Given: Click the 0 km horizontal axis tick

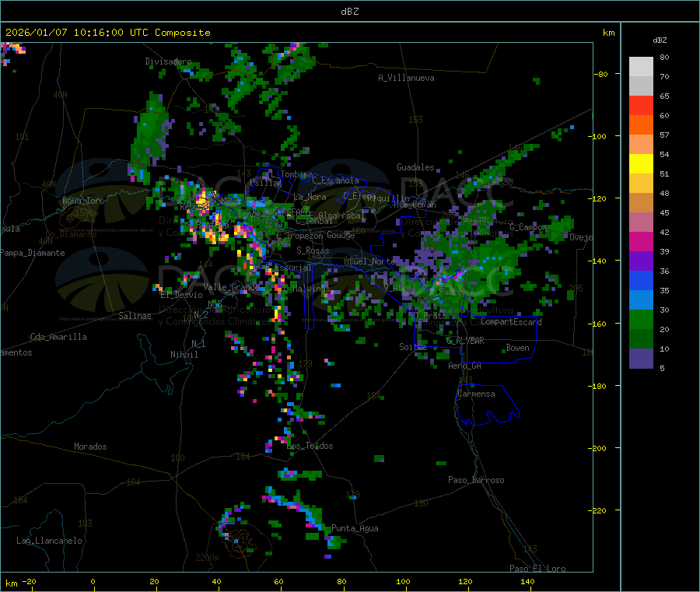Looking at the screenshot, I should 93,581.
